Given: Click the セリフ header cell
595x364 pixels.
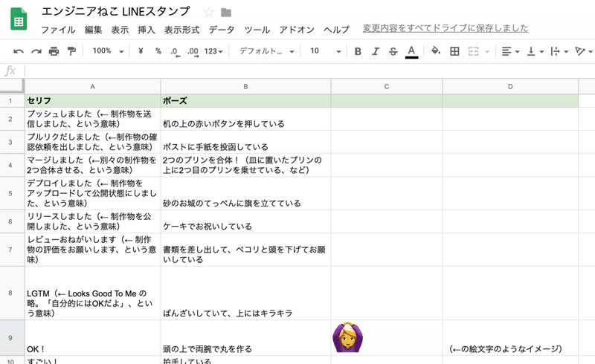Looking at the screenshot, I should tap(92, 101).
